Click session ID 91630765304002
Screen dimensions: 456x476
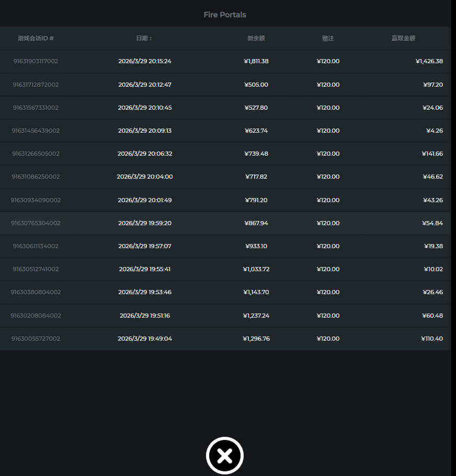(x=36, y=223)
